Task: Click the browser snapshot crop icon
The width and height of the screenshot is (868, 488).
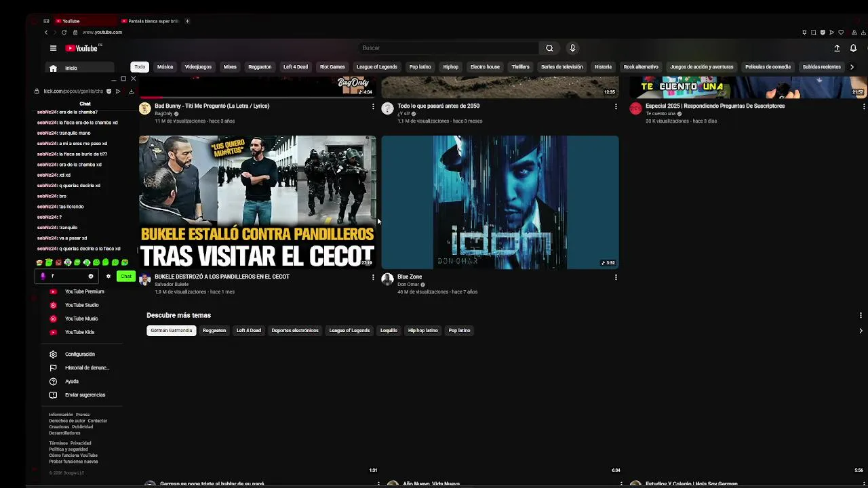Action: [813, 32]
